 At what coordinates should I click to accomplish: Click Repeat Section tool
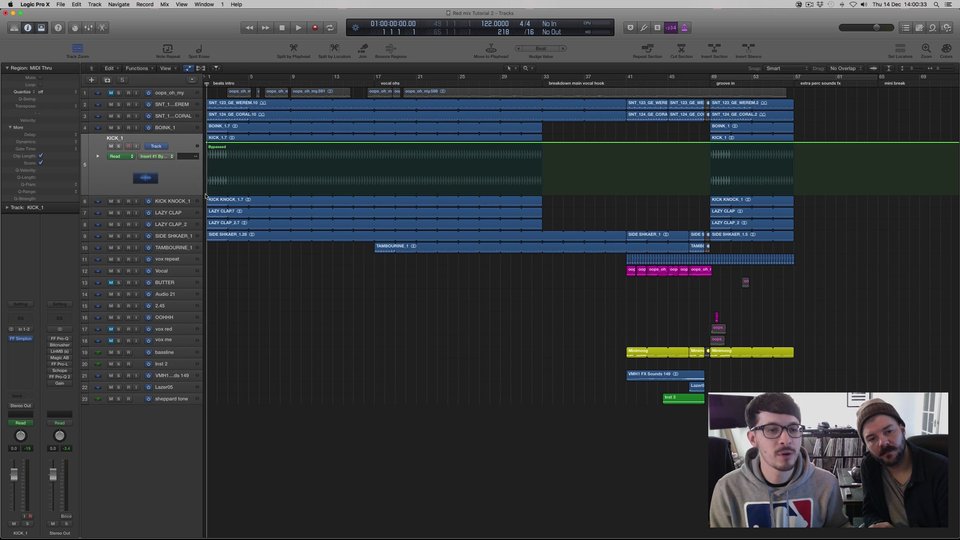click(x=647, y=51)
